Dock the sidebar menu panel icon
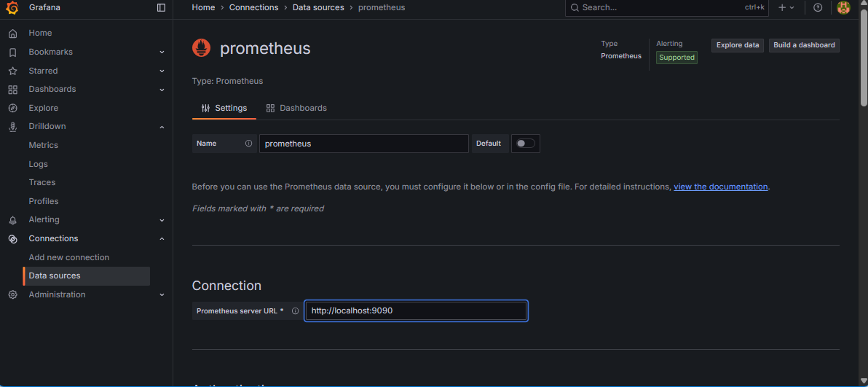This screenshot has width=868, height=387. pyautogui.click(x=161, y=7)
